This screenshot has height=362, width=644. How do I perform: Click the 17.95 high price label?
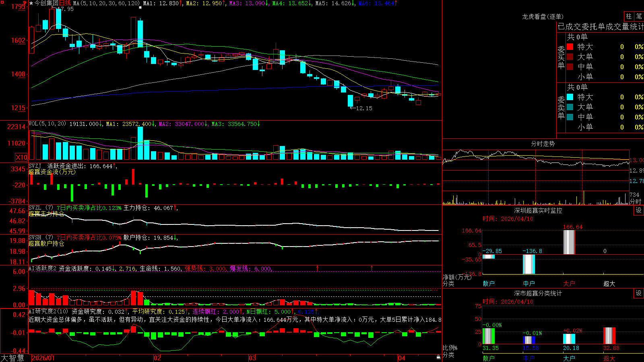pyautogui.click(x=66, y=9)
